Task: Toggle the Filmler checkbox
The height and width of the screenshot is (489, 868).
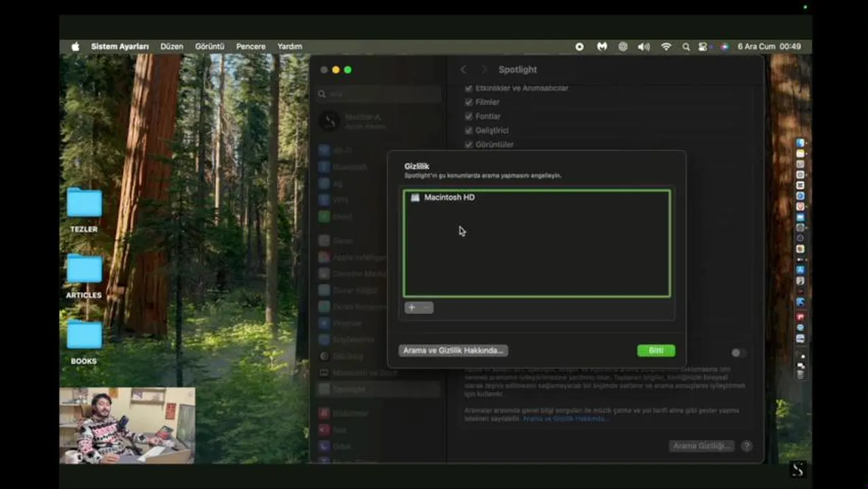Action: (x=469, y=102)
